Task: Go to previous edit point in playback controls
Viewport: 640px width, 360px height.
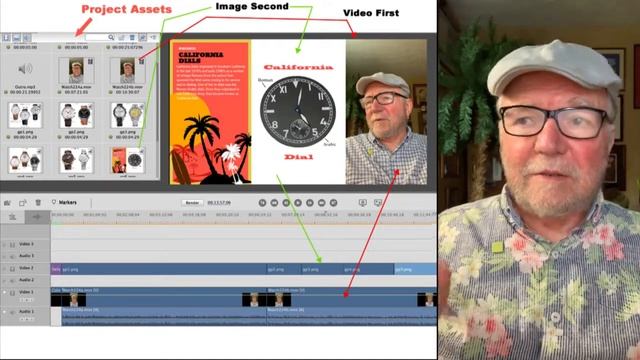Action: pyautogui.click(x=262, y=203)
